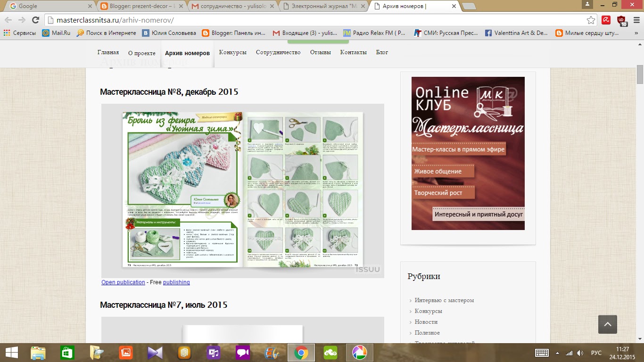
Task: Open the network signal tray icon
Action: click(569, 353)
